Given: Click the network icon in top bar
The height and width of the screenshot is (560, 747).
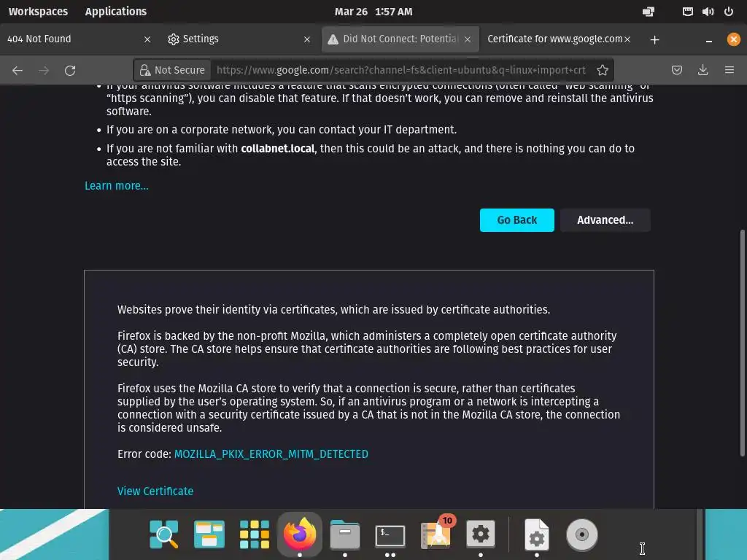Looking at the screenshot, I should [x=687, y=12].
